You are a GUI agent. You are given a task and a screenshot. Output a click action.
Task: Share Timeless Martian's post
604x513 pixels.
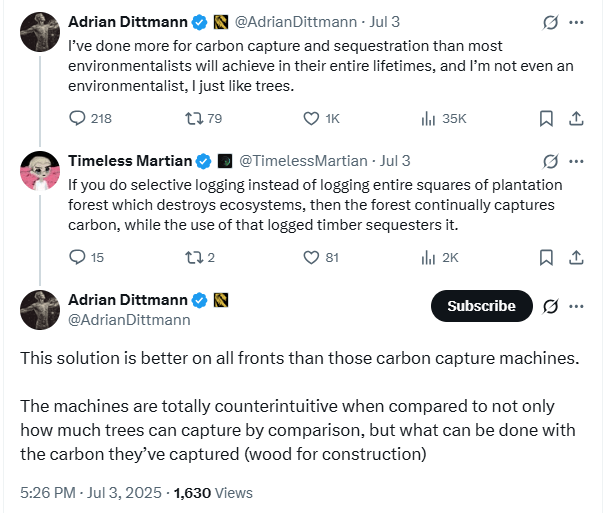(x=576, y=257)
